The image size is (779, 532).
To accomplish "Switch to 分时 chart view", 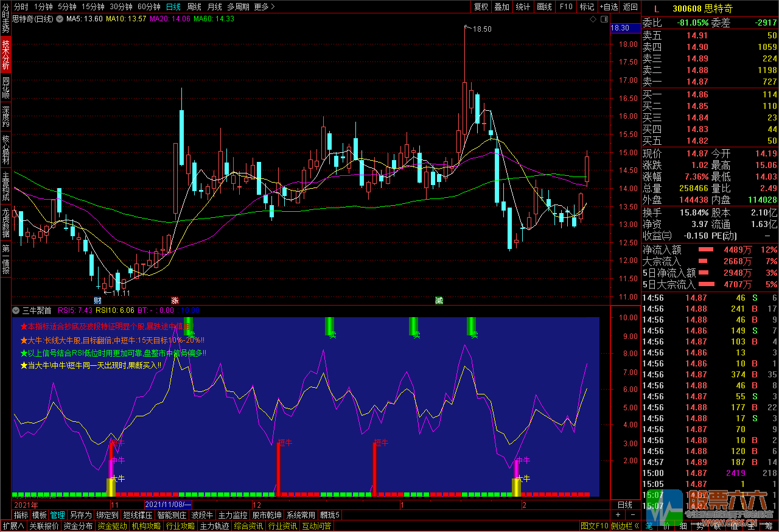I will 21,7.
